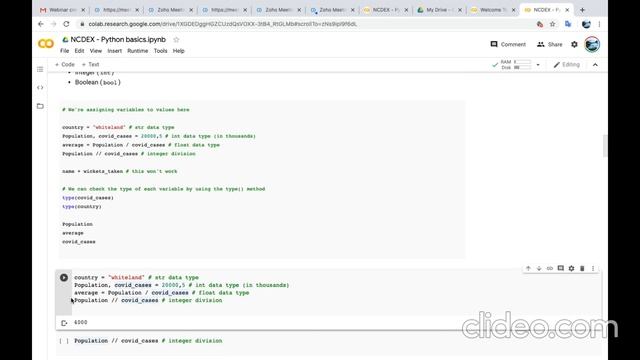This screenshot has height=360, width=640.
Task: Add a new Code cell
Action: click(65, 64)
